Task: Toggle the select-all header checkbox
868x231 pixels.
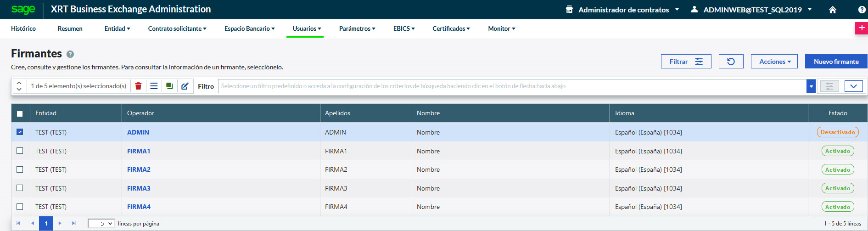Action: [20, 113]
